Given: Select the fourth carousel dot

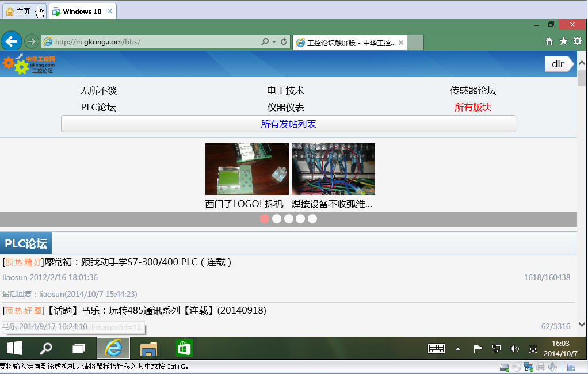Looking at the screenshot, I should point(300,219).
